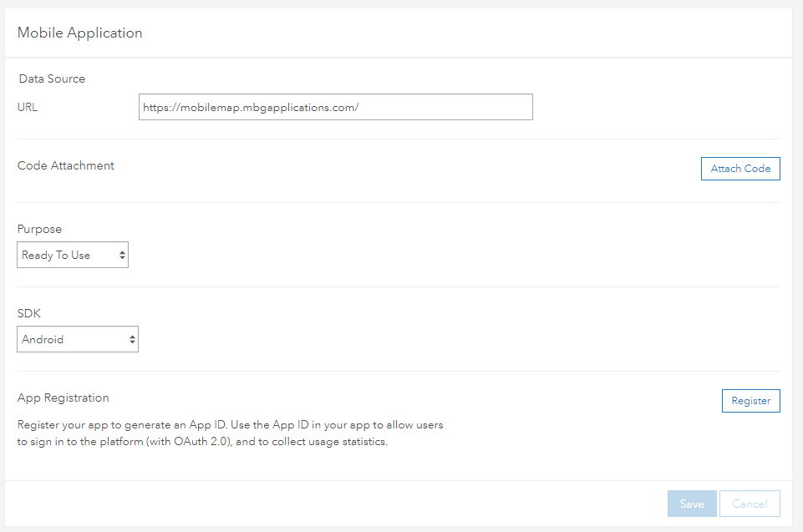Click the up-down arrows on Purpose select
The width and height of the screenshot is (803, 532).
(x=122, y=256)
